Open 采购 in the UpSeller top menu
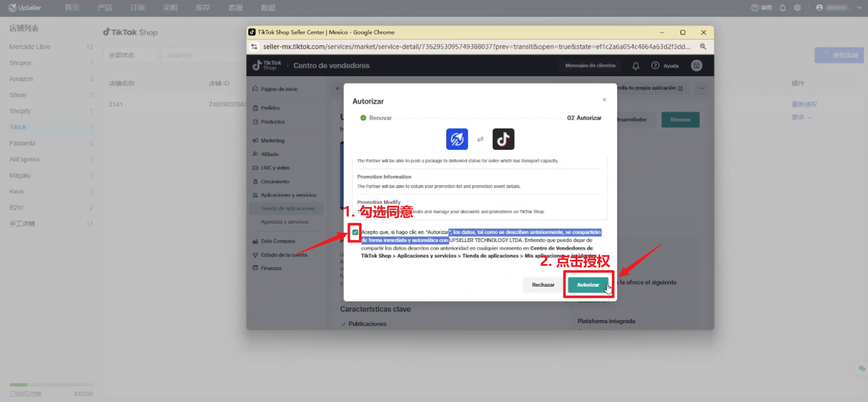This screenshot has width=868, height=402. click(170, 8)
